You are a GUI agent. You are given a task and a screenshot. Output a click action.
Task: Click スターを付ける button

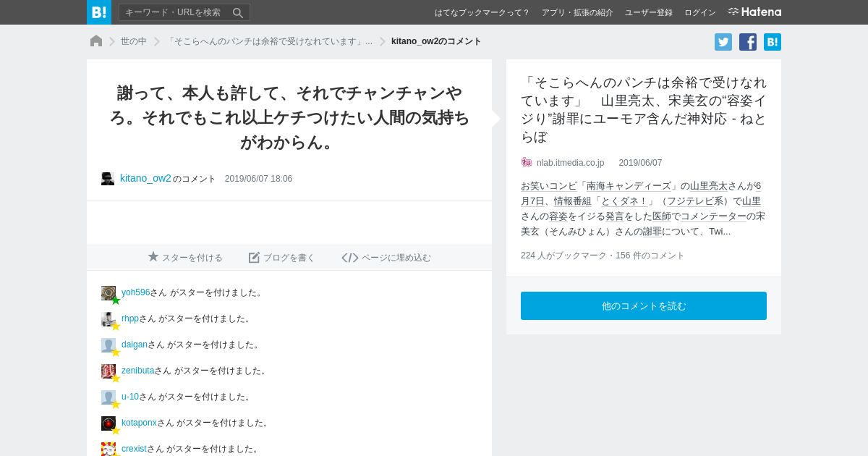point(185,258)
